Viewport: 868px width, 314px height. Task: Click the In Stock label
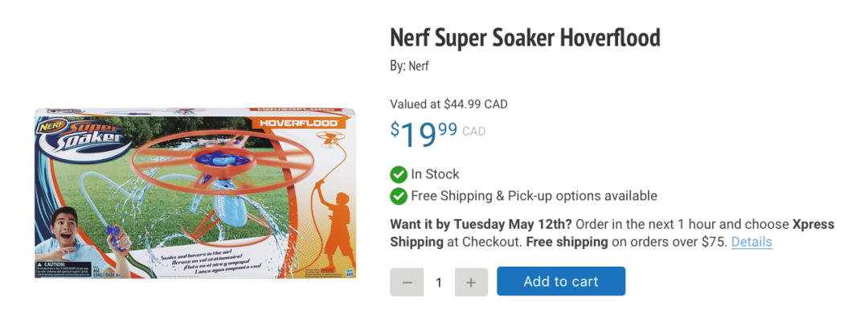(x=435, y=174)
